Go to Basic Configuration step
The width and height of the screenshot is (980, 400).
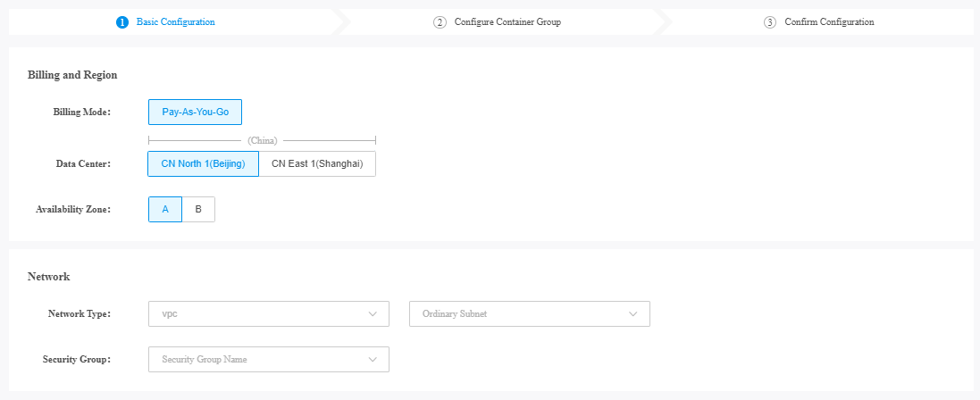coord(176,21)
